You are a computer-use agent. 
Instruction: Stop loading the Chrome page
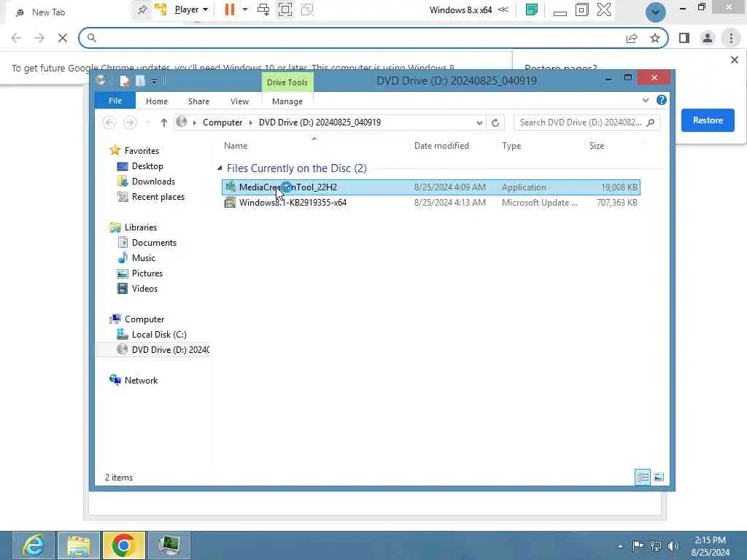[x=63, y=38]
